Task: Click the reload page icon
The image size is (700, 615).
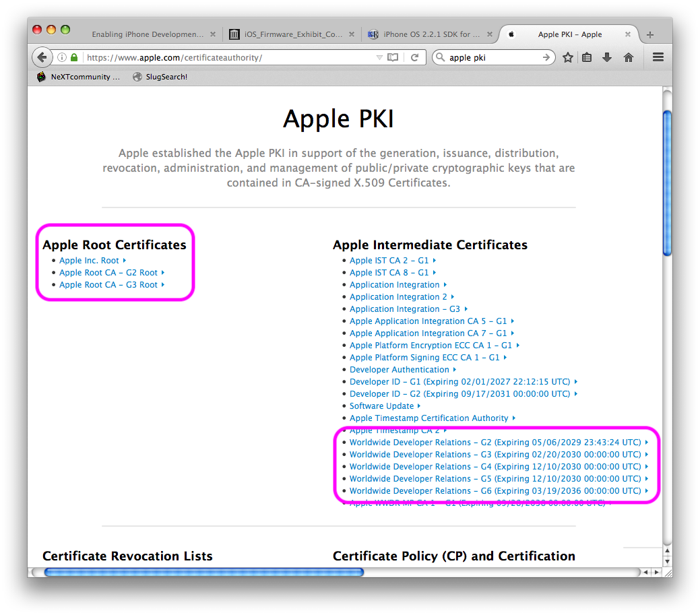Action: (414, 58)
